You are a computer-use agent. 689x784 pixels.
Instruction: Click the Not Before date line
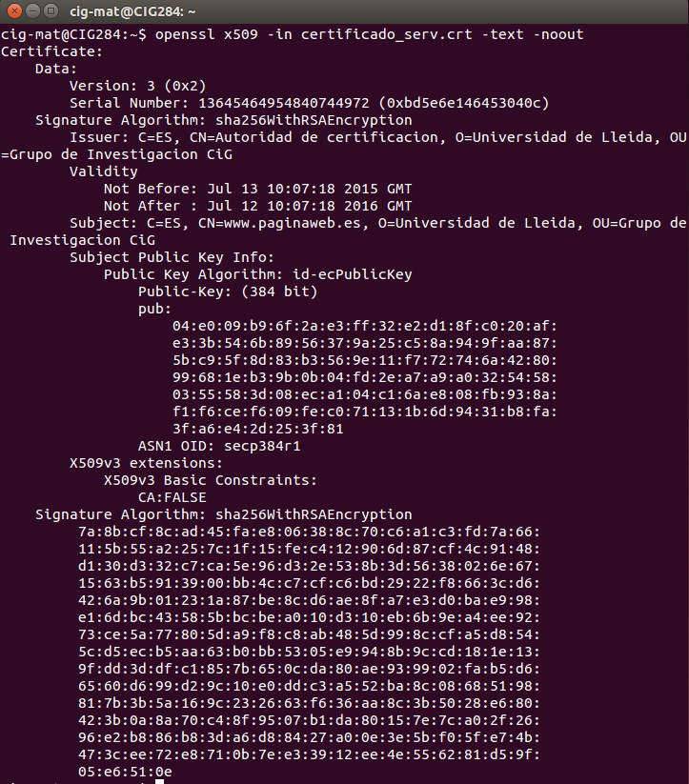pyautogui.click(x=257, y=190)
